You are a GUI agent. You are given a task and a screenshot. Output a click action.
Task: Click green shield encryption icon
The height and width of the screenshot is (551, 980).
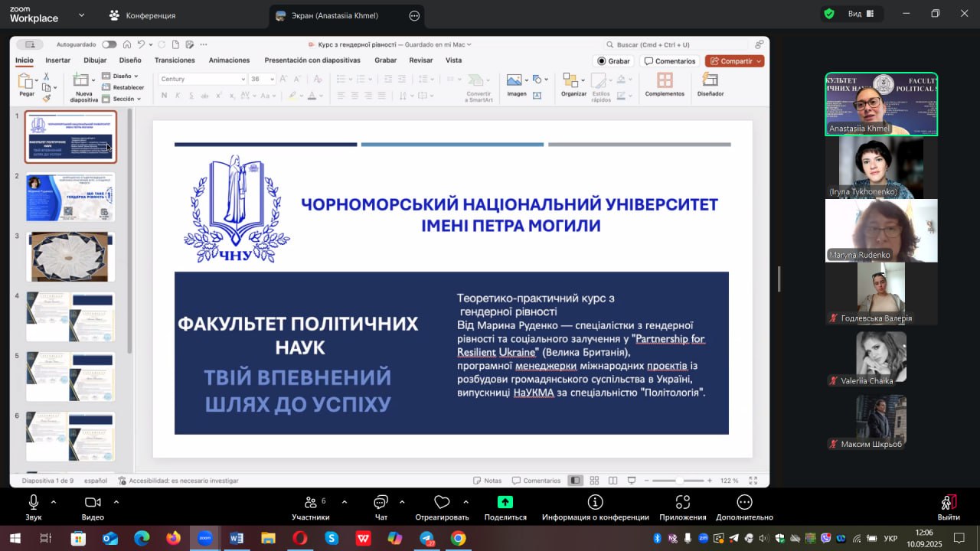click(829, 14)
